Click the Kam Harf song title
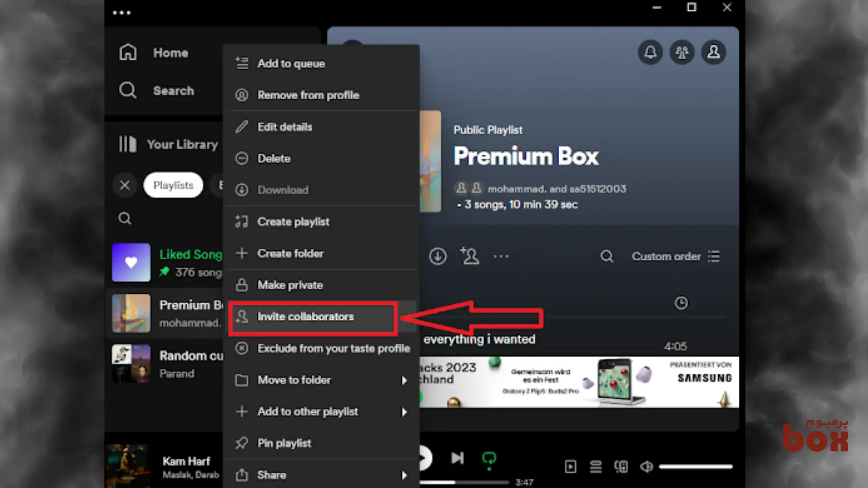868x488 pixels. 186,461
